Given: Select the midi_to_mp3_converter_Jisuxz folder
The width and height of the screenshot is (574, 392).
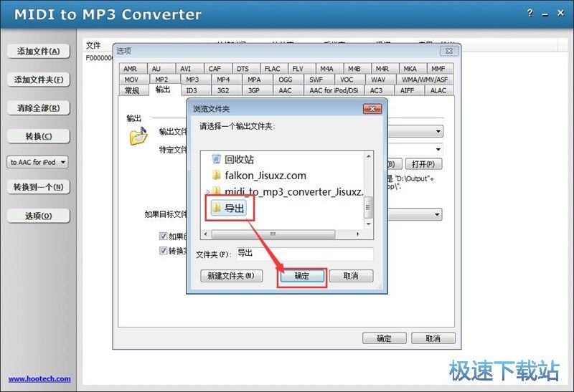Looking at the screenshot, I should point(288,191).
